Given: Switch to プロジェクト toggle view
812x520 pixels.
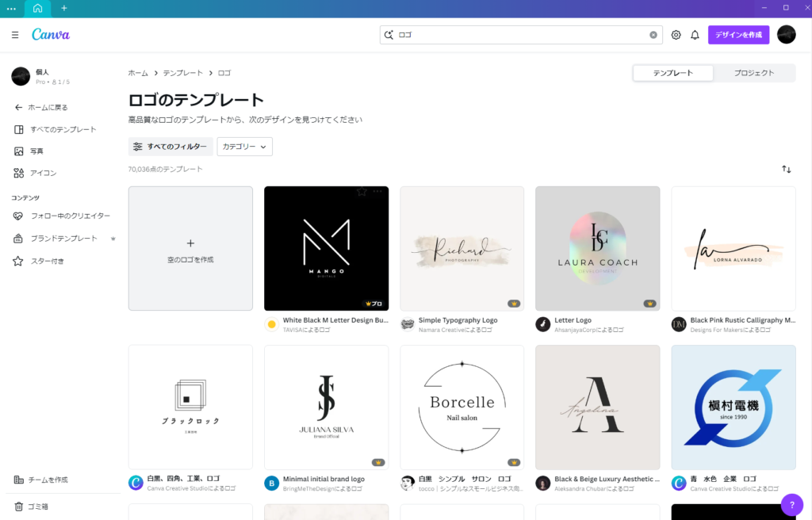Looking at the screenshot, I should 753,73.
